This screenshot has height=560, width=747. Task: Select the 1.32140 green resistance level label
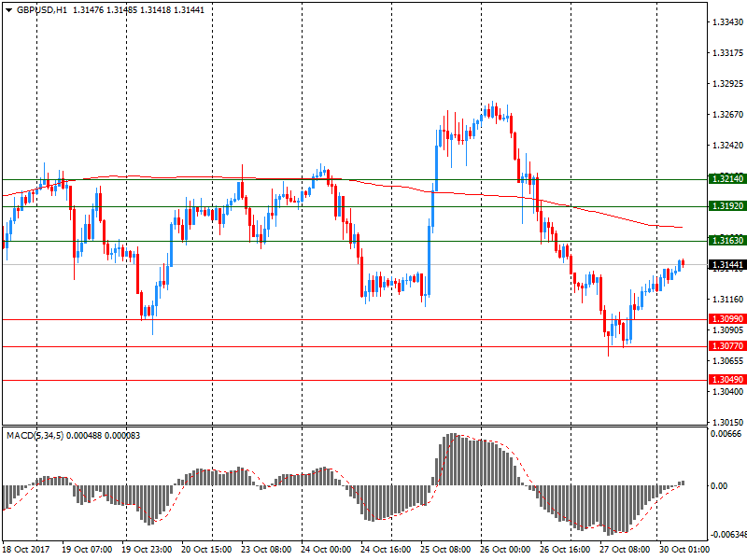[x=726, y=179]
